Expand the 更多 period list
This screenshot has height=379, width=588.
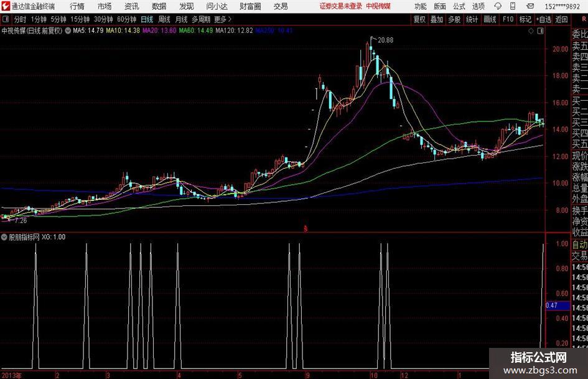223,19
